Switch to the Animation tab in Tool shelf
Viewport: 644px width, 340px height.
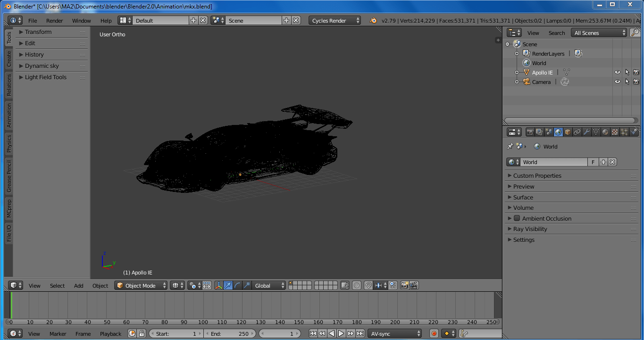pos(8,115)
